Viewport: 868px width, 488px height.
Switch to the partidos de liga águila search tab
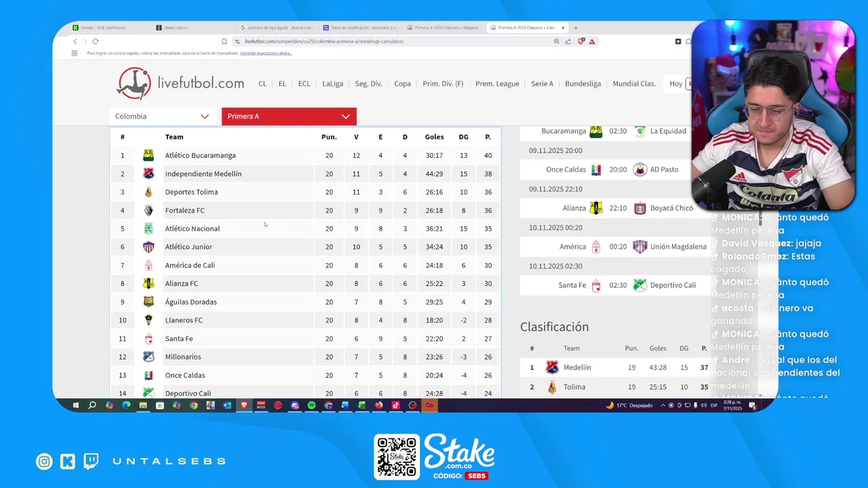(x=276, y=28)
